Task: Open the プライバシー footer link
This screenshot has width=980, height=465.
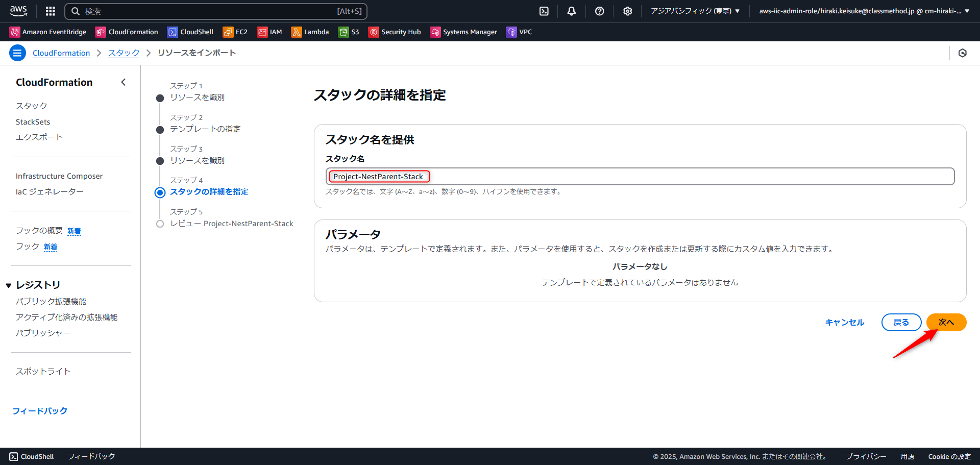Action: pyautogui.click(x=866, y=456)
